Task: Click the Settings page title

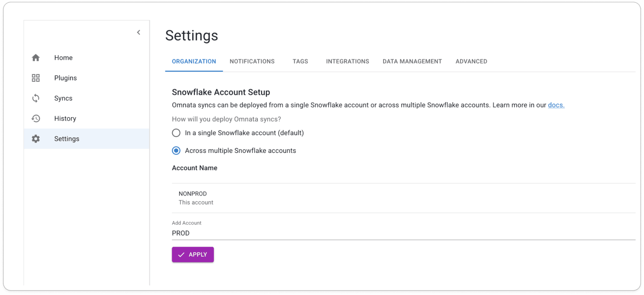Action: [x=192, y=35]
